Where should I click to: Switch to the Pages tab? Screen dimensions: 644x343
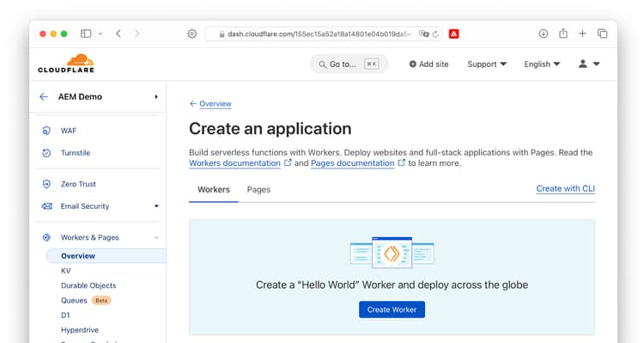(x=258, y=190)
